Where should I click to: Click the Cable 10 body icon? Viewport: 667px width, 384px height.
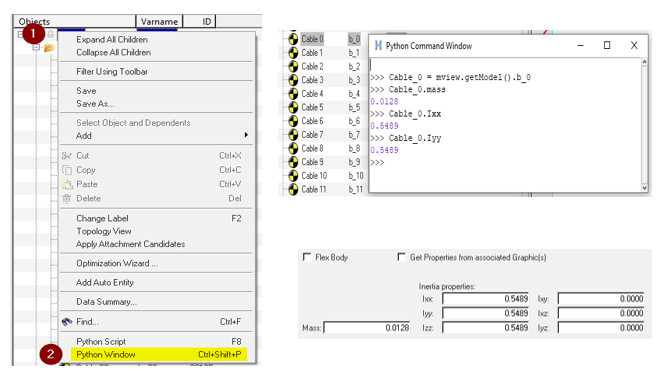293,176
